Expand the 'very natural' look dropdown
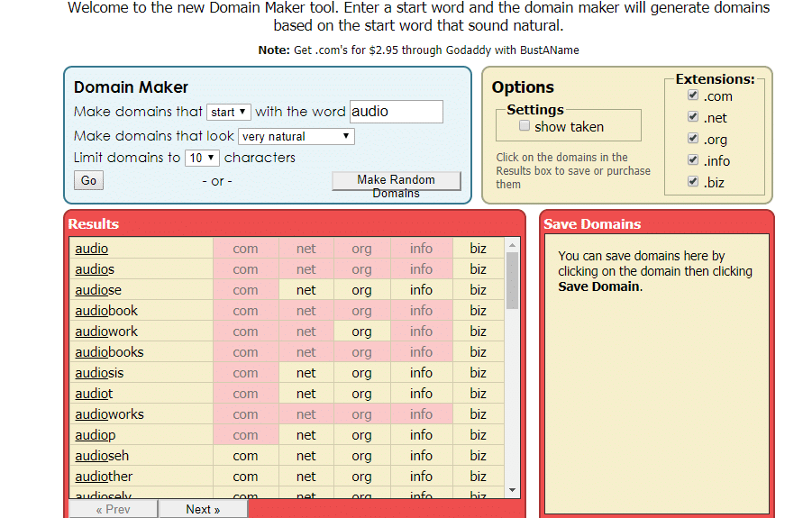Image resolution: width=812 pixels, height=518 pixels. pyautogui.click(x=297, y=137)
